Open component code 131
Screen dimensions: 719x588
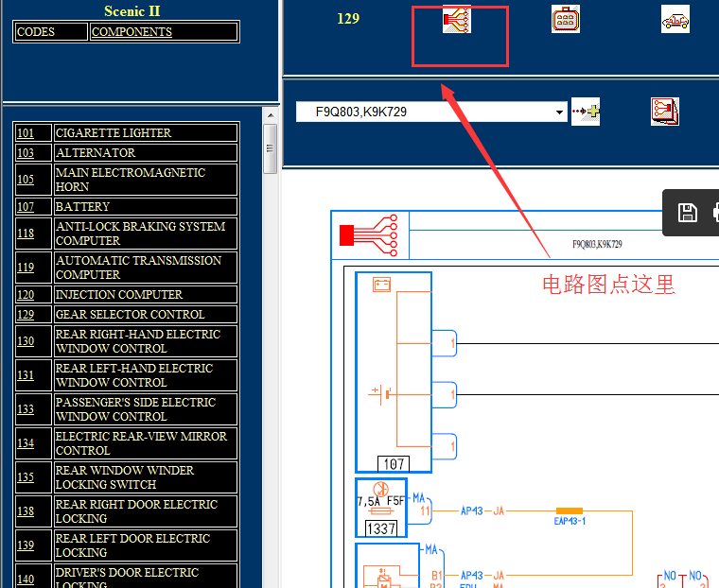point(26,375)
